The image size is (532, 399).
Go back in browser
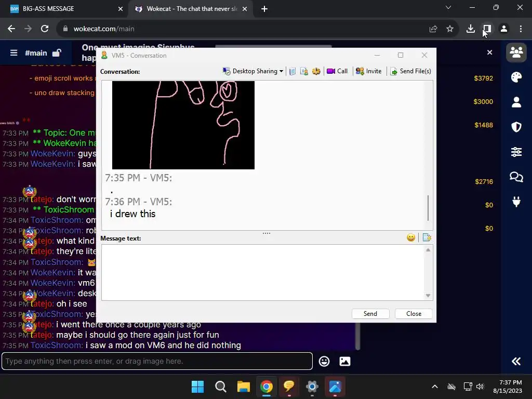coord(11,29)
